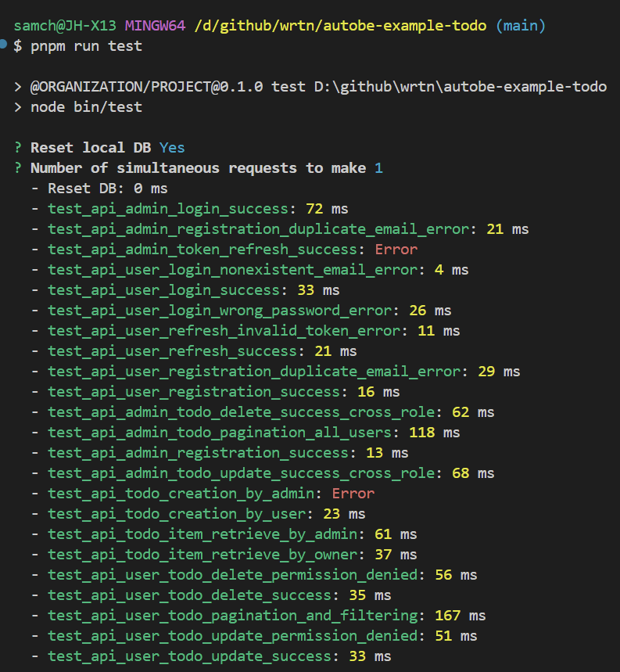Select the 'Yes' answer for Reset local DB
This screenshot has height=672, width=620.
pos(172,148)
